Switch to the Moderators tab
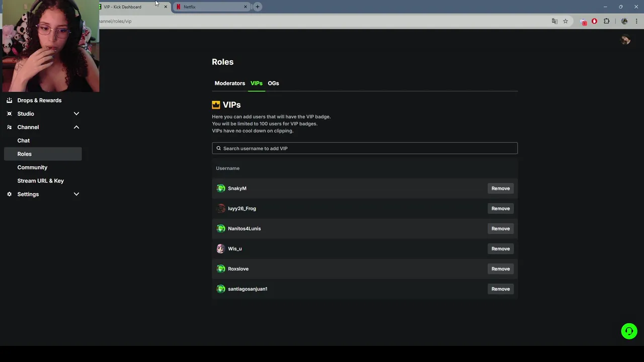644x362 pixels. point(229,83)
